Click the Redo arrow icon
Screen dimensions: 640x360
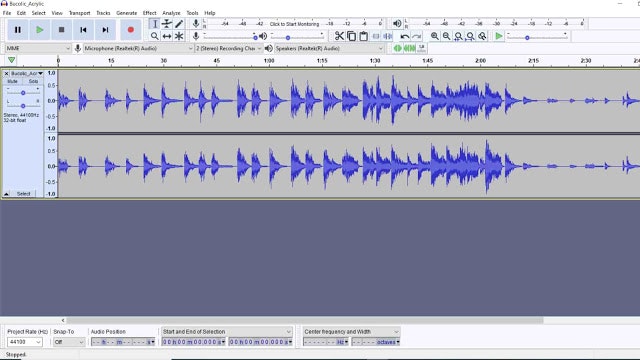416,36
